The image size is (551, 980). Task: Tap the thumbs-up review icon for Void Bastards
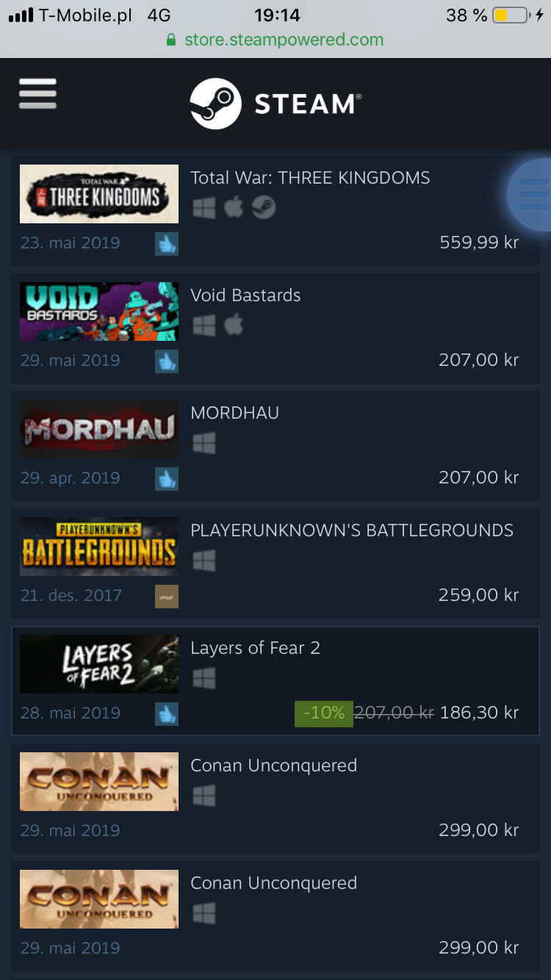pos(167,361)
